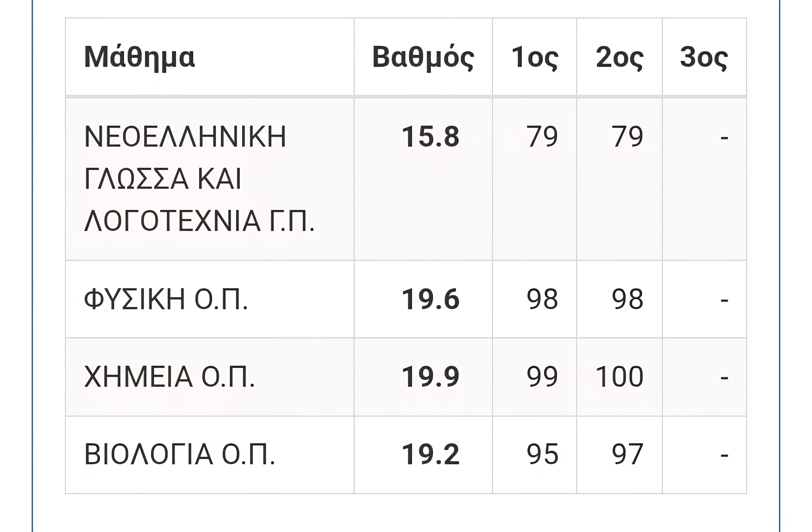Click ΦΥΣΙΚΗ score 98 in 1ος column

542,299
